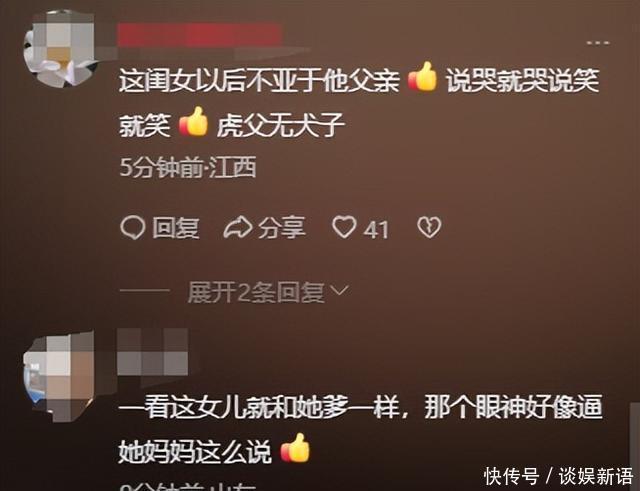Click the 41 likes count

376,230
